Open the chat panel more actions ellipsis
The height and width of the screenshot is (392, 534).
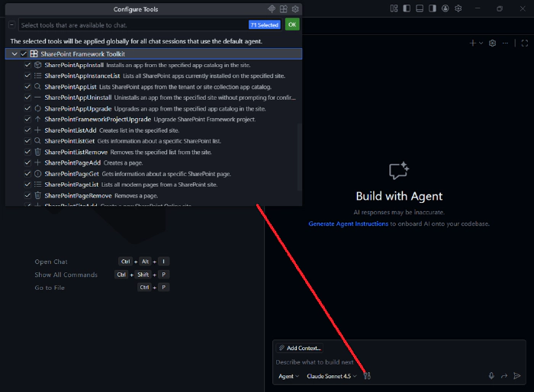505,43
